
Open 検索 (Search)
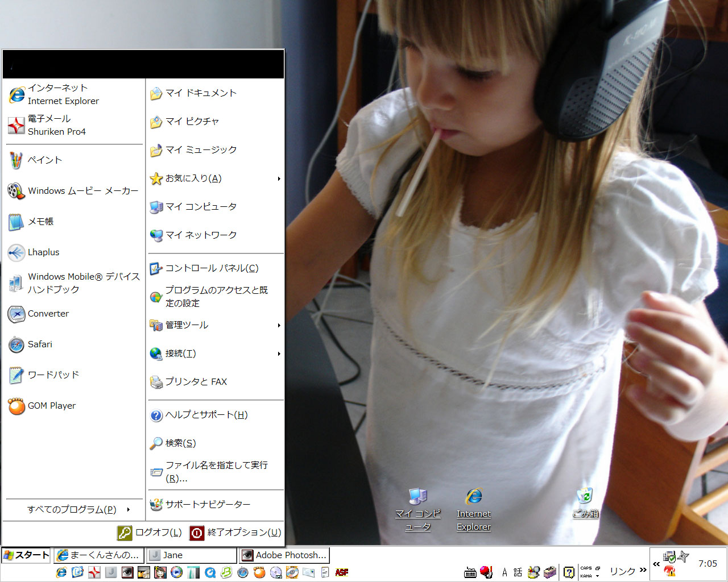coord(216,443)
